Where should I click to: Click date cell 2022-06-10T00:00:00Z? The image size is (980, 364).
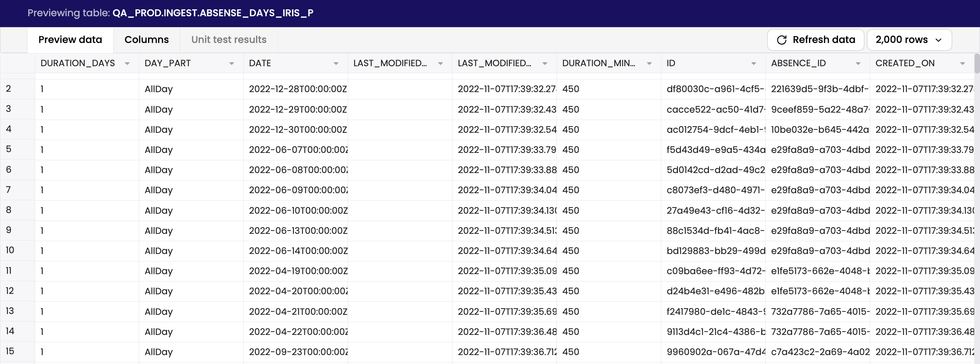pos(296,211)
